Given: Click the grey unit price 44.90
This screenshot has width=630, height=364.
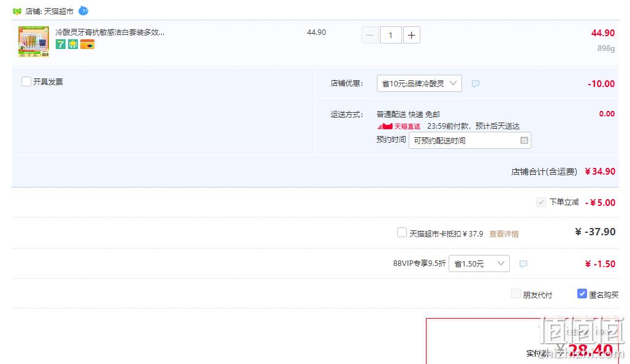Looking at the screenshot, I should click(x=317, y=32).
